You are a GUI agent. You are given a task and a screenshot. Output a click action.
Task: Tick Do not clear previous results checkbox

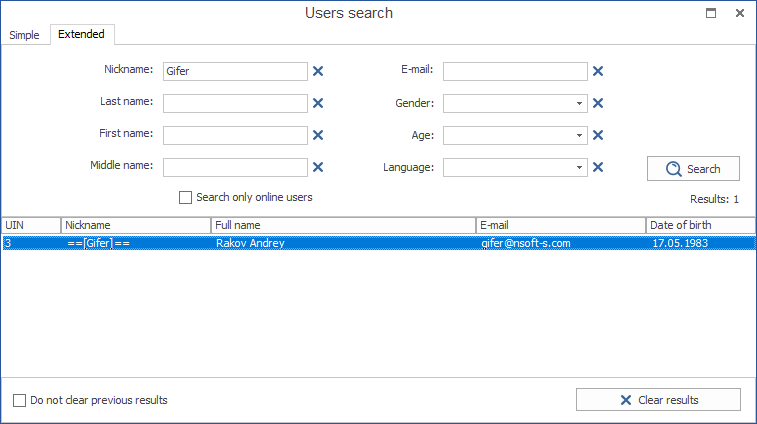(x=20, y=401)
